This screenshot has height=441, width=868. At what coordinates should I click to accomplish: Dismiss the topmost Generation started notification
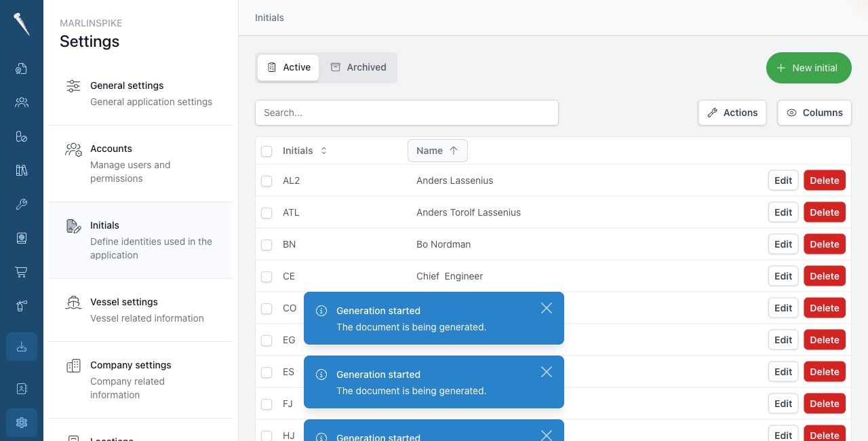coord(547,308)
